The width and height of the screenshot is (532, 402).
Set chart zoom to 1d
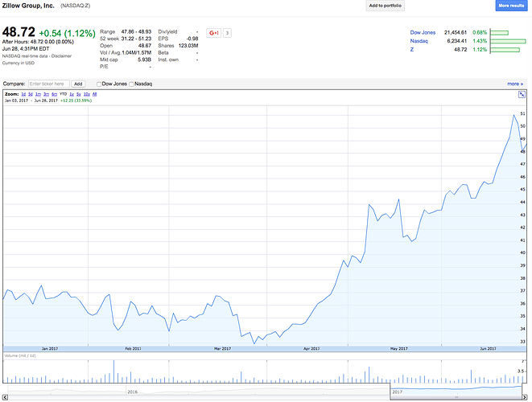click(25, 94)
